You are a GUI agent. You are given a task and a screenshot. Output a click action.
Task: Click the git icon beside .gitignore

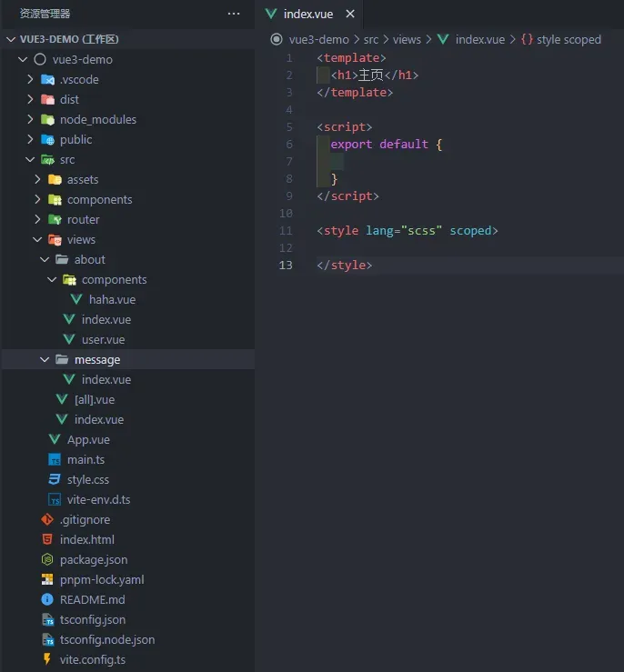(x=47, y=519)
